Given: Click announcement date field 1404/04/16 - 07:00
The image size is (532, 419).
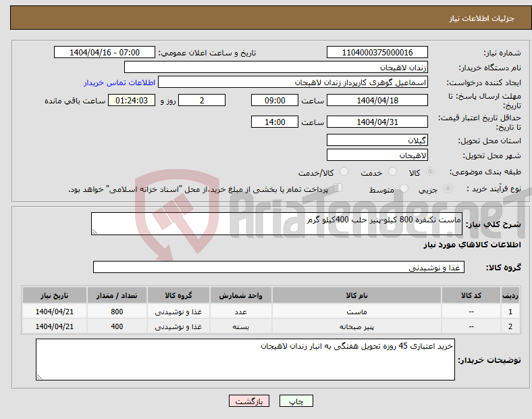Looking at the screenshot, I should click(x=105, y=52).
